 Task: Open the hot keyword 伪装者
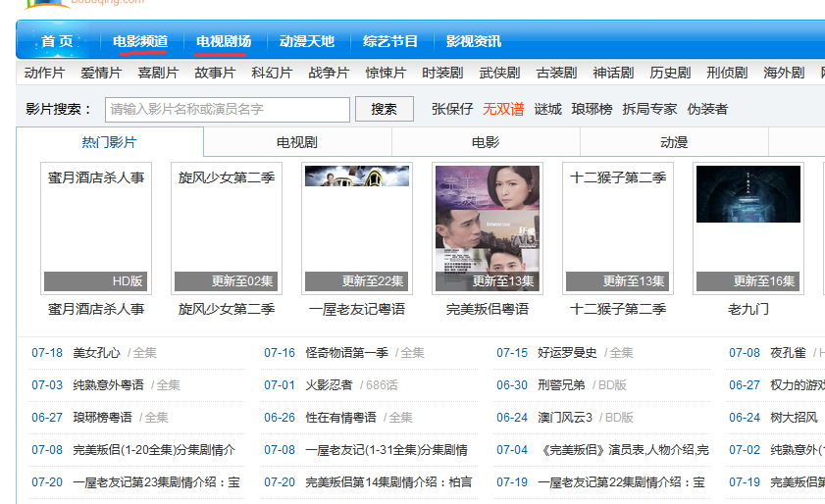pos(707,109)
